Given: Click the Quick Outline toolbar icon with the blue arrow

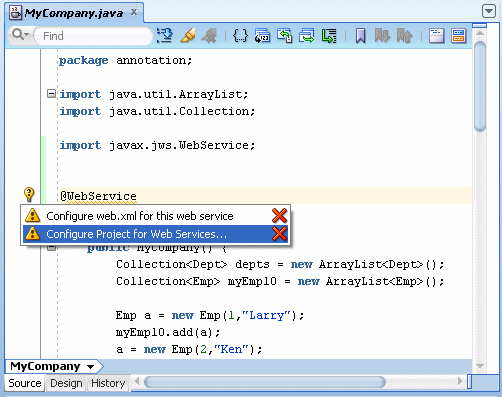Looking at the screenshot, I should click(x=165, y=35).
